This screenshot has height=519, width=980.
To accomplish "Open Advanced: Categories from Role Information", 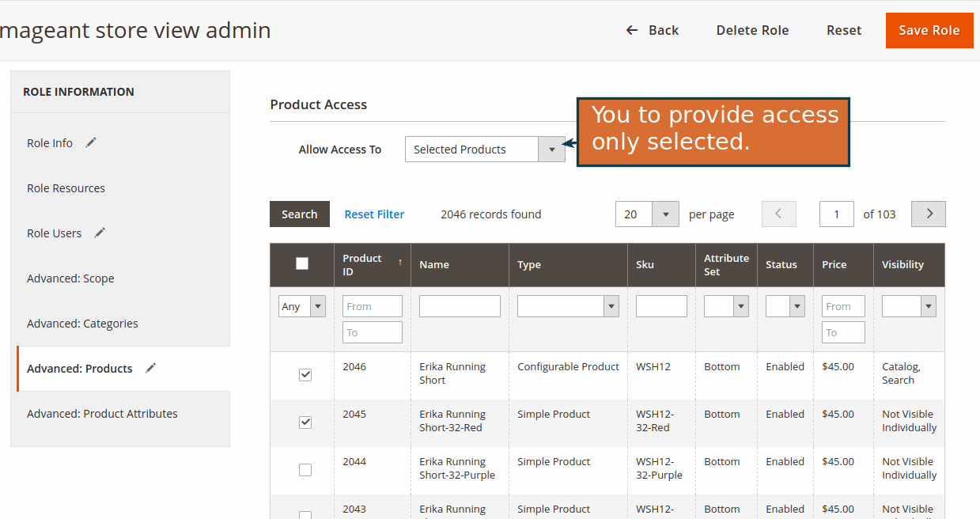I will [x=82, y=323].
